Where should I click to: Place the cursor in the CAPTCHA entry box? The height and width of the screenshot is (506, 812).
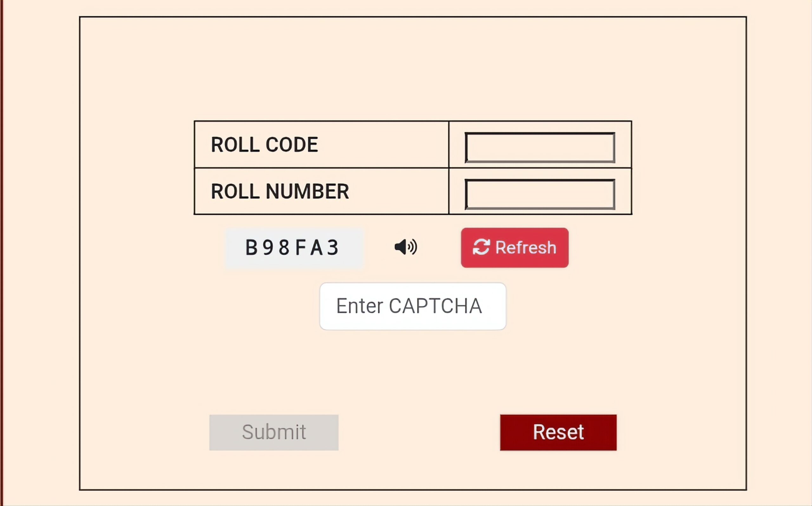click(412, 306)
